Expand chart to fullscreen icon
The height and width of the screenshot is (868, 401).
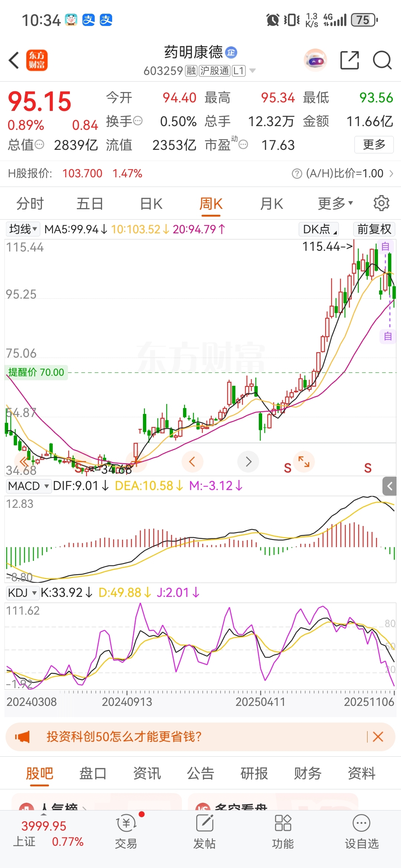(x=304, y=462)
